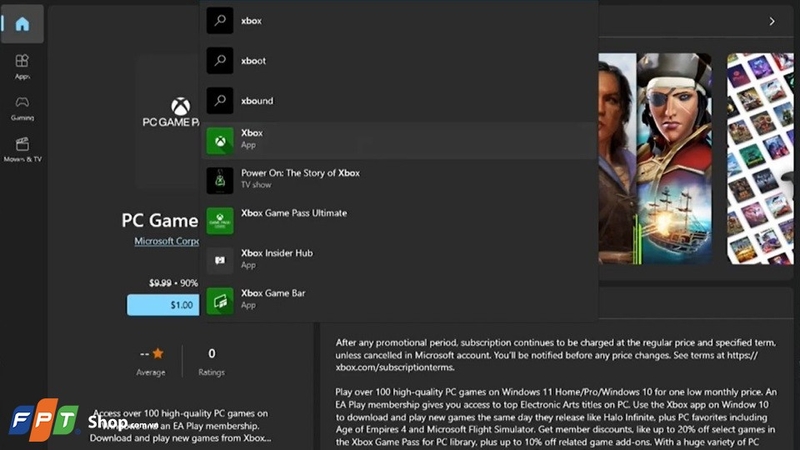Viewport: 800px width, 450px height.
Task: Click the Xbox Game Bar icon
Action: pyautogui.click(x=220, y=301)
